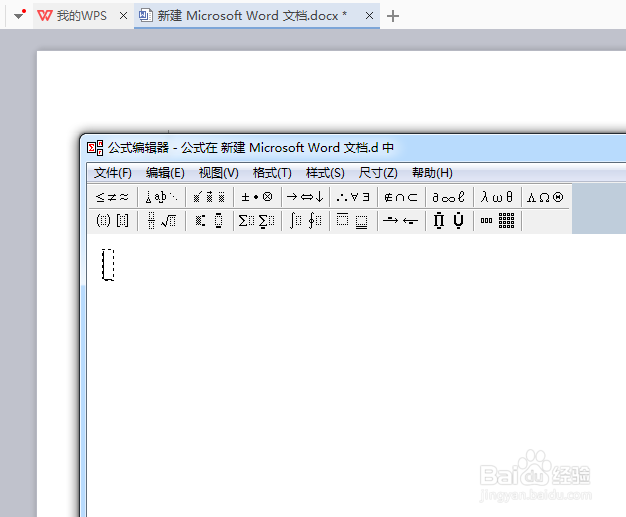
Task: Switch to 我的WPS tab
Action: (x=82, y=16)
